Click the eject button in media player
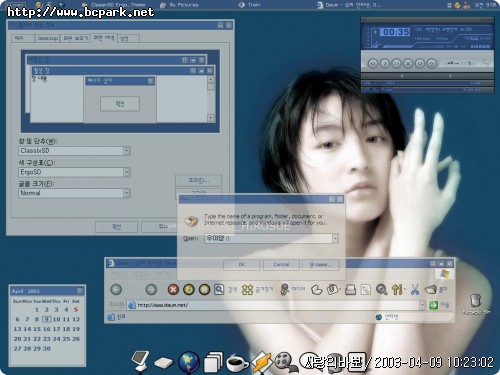Image resolution: width=500 pixels, height=375 pixels. 431,63
